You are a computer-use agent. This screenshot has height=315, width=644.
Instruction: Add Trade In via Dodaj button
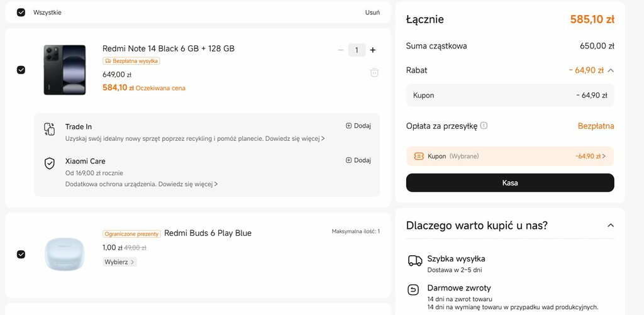(x=358, y=126)
